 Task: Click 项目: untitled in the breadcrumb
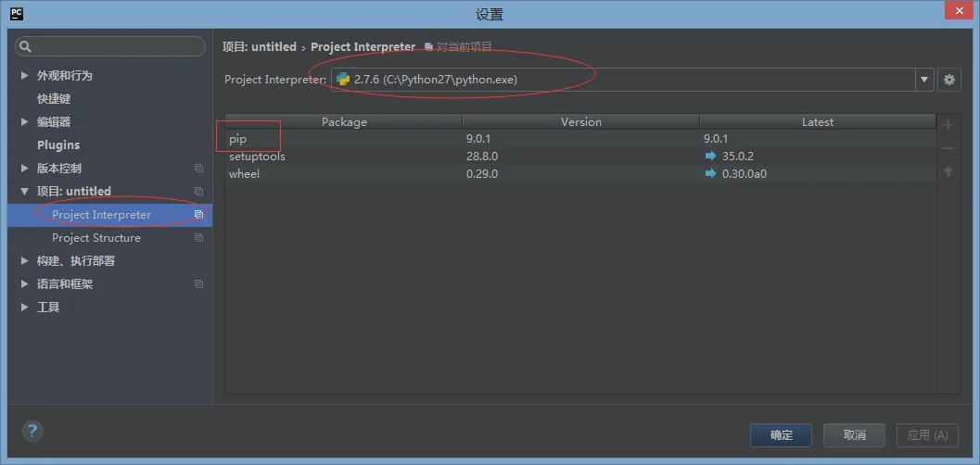pos(260,47)
